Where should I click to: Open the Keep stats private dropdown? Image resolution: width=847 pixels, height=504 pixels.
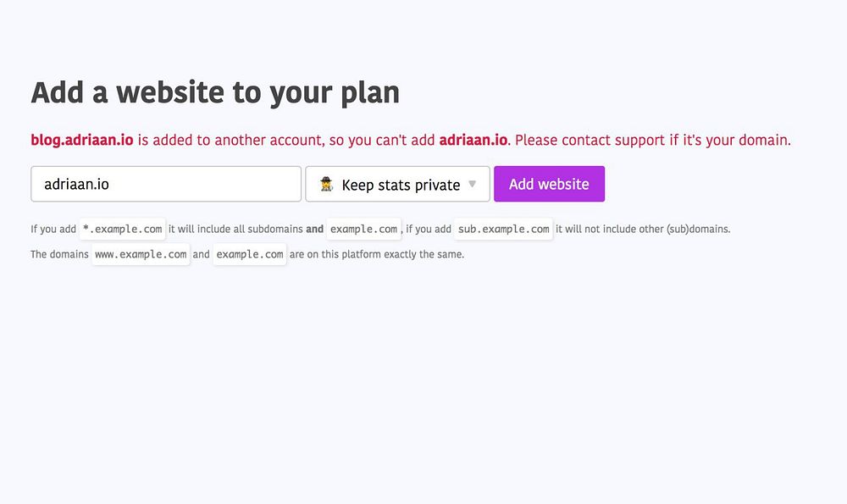pos(397,185)
